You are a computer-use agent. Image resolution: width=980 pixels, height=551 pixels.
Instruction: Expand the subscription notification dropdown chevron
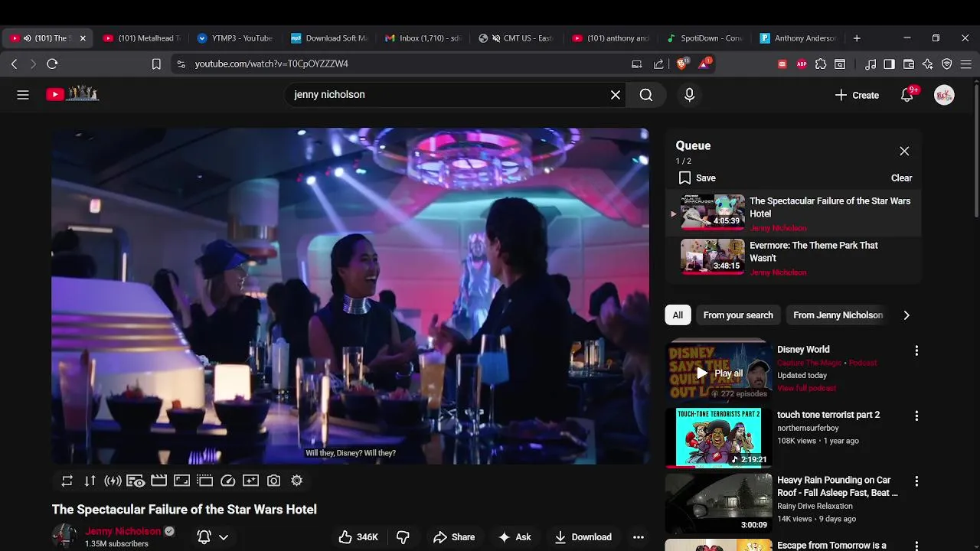point(224,537)
